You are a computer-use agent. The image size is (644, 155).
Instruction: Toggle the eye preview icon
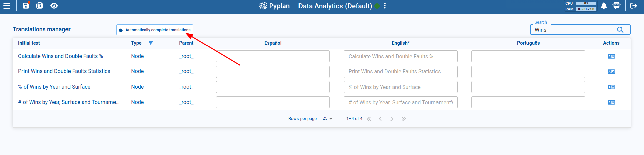click(54, 6)
